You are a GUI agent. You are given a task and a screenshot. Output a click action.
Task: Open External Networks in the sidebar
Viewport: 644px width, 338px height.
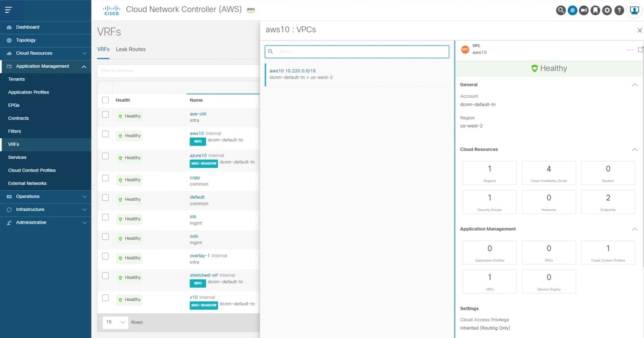pyautogui.click(x=27, y=183)
